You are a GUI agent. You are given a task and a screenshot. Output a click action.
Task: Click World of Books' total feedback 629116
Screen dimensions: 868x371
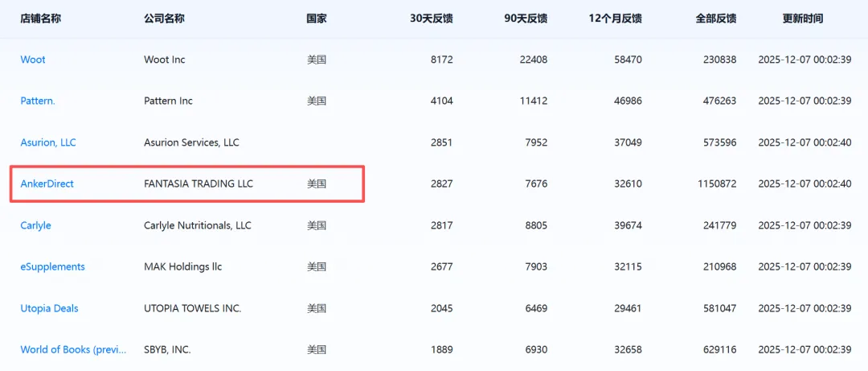pos(719,349)
